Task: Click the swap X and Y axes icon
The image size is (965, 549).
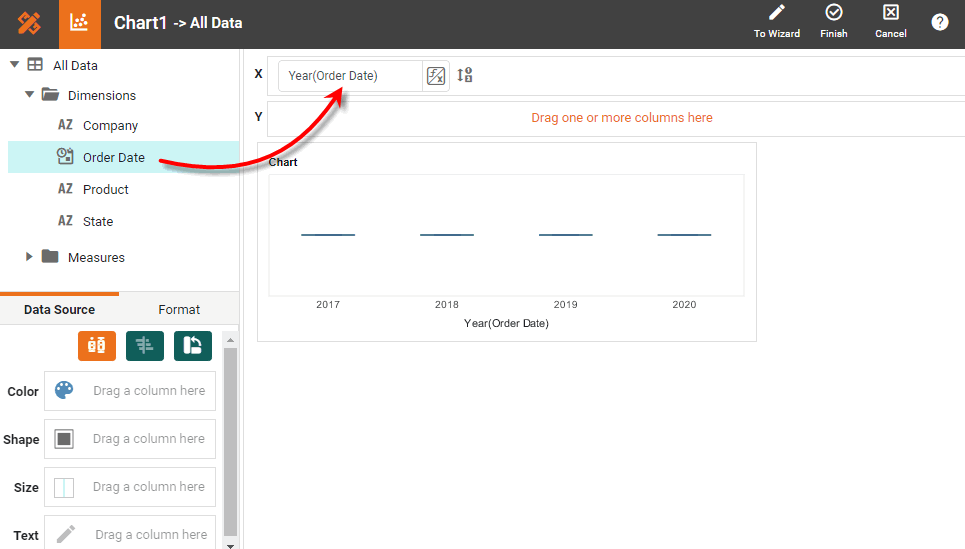Action: point(193,346)
